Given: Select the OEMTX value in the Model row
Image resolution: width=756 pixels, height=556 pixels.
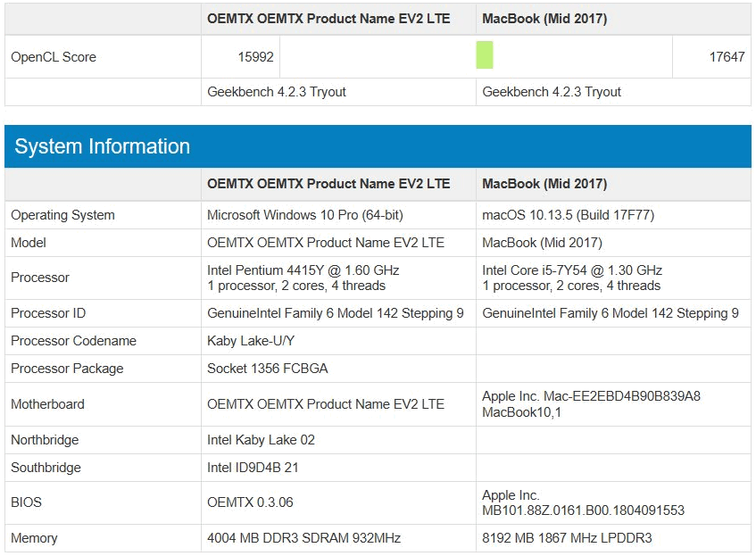Looking at the screenshot, I should click(326, 243).
